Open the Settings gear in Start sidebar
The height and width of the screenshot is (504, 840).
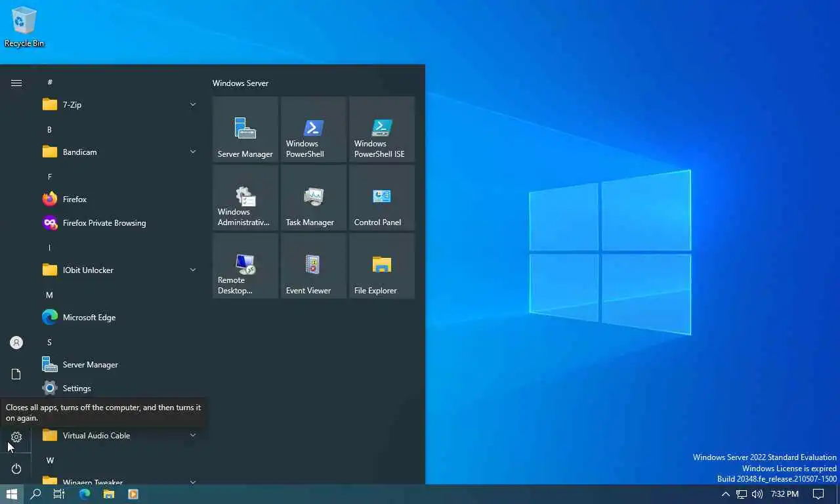(16, 437)
